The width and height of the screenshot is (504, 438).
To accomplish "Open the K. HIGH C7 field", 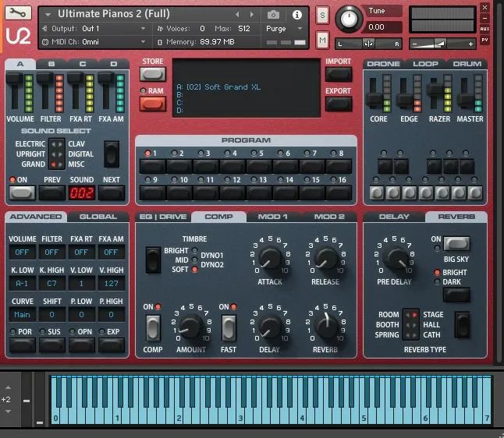I will tap(51, 284).
